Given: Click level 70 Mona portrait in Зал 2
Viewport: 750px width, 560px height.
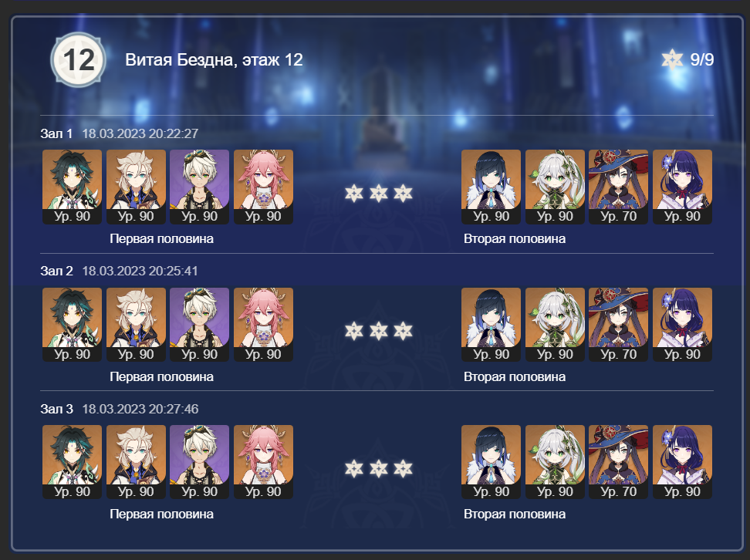Looking at the screenshot, I should point(619,325).
